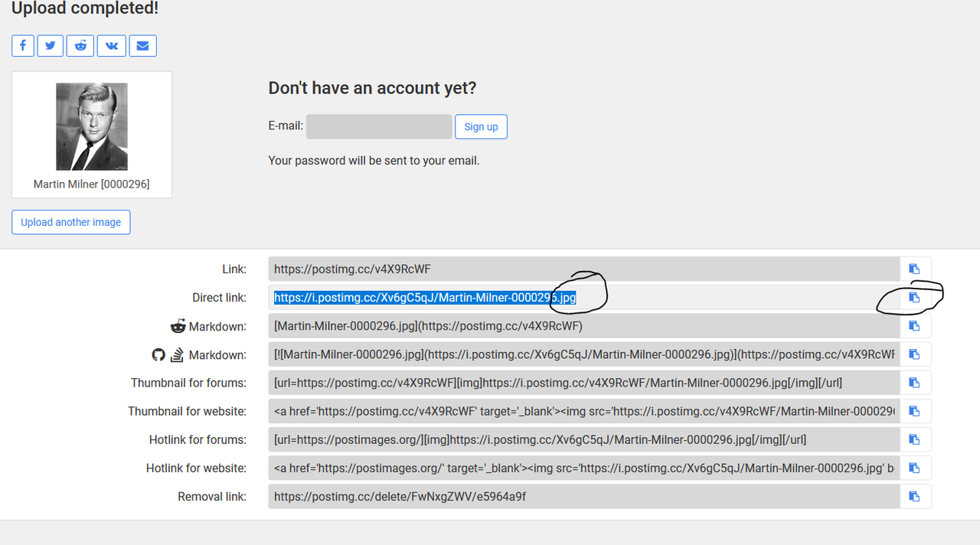Screen dimensions: 980x545
Task: Focus the E-mail input field
Action: (379, 126)
